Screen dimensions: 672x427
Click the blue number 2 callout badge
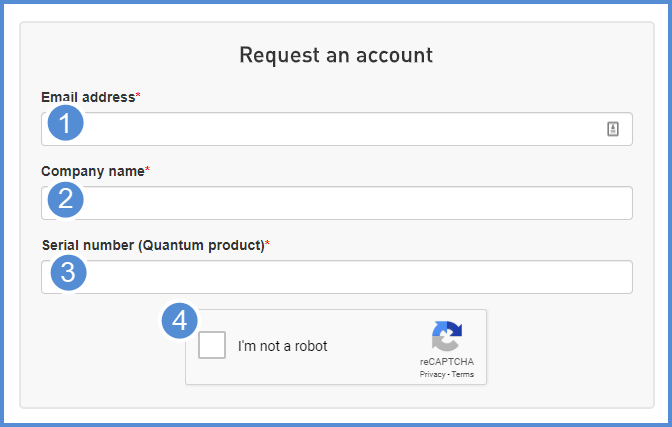click(66, 198)
